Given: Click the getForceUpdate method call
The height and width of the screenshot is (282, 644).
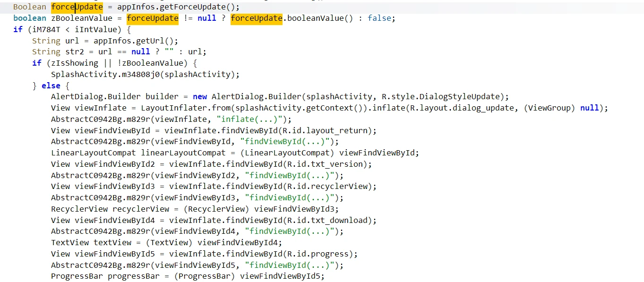Looking at the screenshot, I should pyautogui.click(x=195, y=7).
